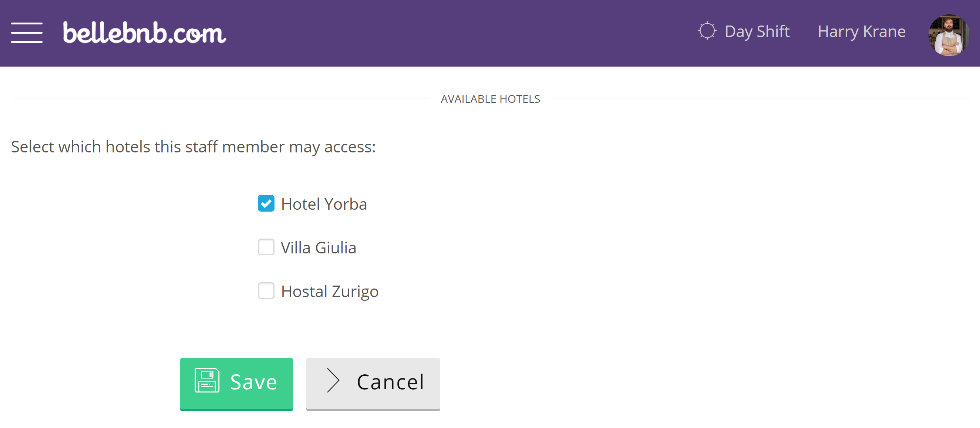The height and width of the screenshot is (428, 980).
Task: Uncheck the Hotel Yorba checkbox
Action: pyautogui.click(x=266, y=203)
